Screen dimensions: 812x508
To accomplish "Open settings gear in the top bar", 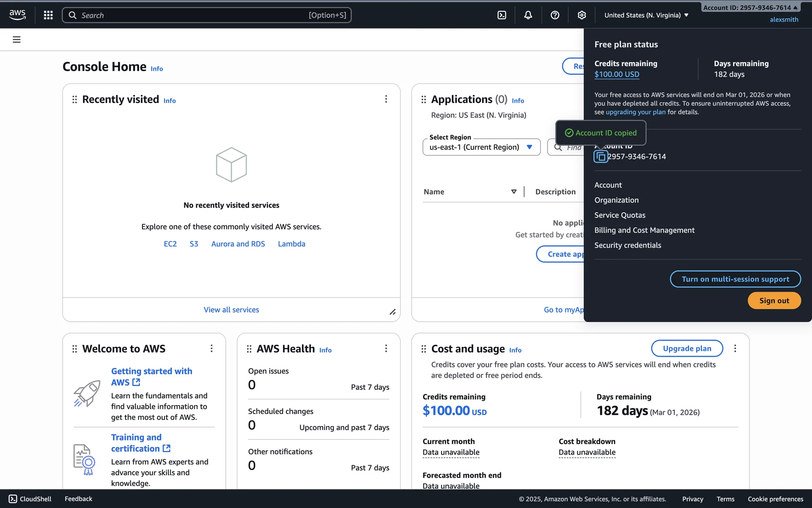I will [582, 15].
